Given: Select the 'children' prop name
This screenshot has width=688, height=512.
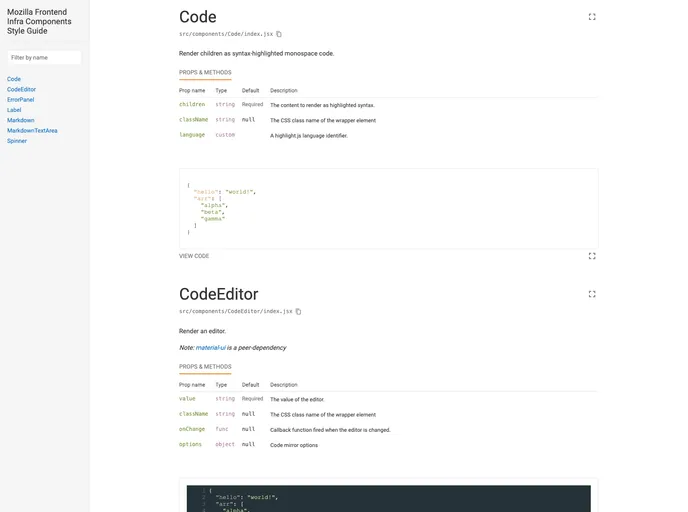Looking at the screenshot, I should (192, 104).
